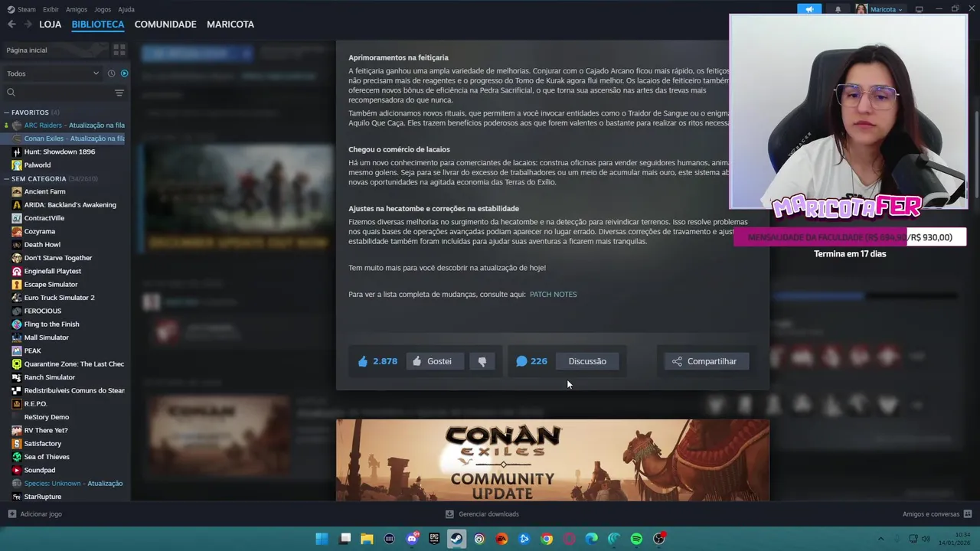Share the post with Compartilhar

tap(705, 361)
